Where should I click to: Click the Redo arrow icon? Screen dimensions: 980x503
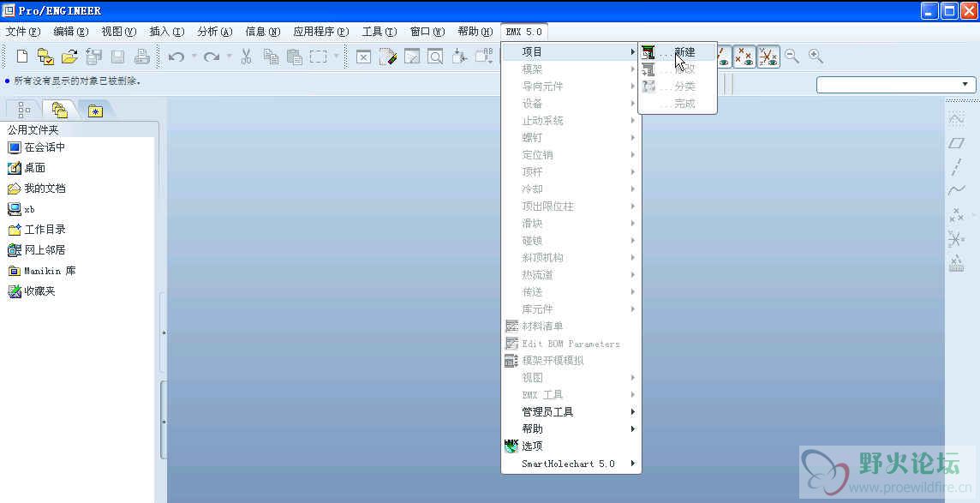pos(212,57)
